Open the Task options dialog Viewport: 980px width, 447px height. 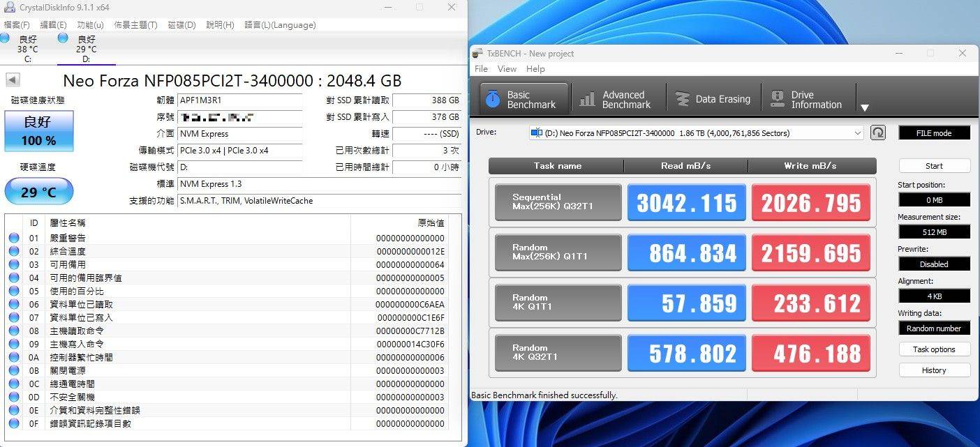(x=934, y=349)
